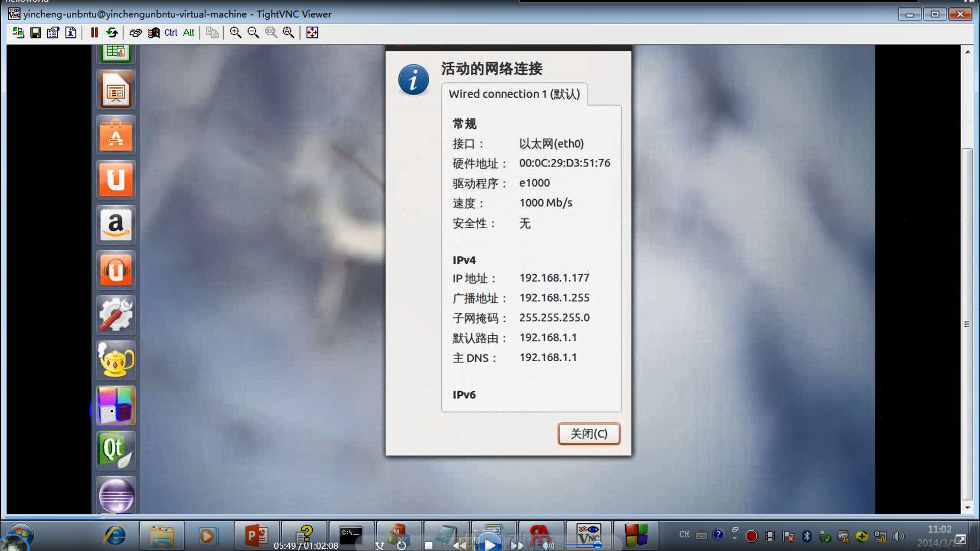Click the interface value 以太网(eth0)
This screenshot has height=551, width=980.
[x=551, y=144]
